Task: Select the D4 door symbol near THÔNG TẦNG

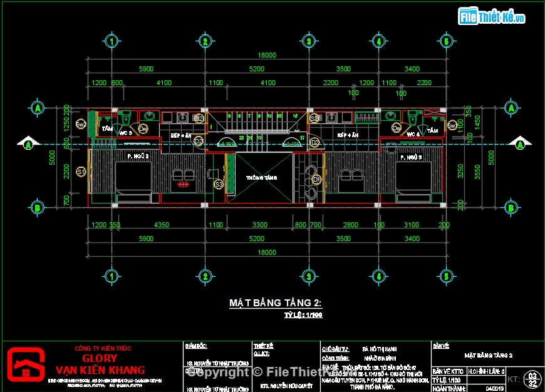Action: (x=317, y=180)
